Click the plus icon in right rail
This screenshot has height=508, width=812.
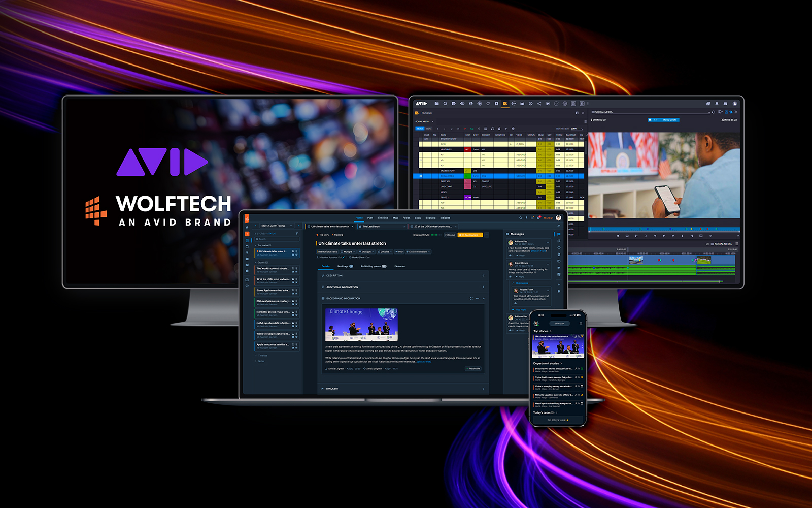(559, 284)
